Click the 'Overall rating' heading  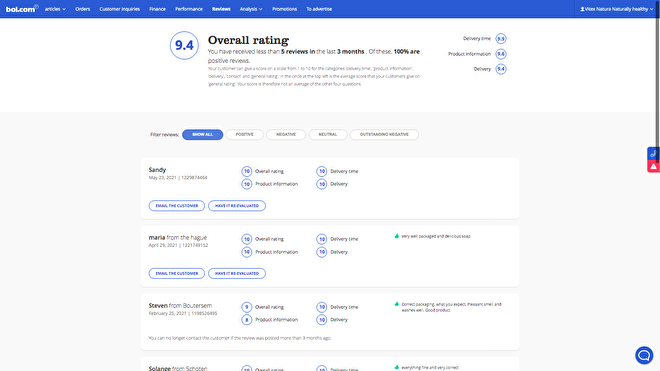coord(248,40)
